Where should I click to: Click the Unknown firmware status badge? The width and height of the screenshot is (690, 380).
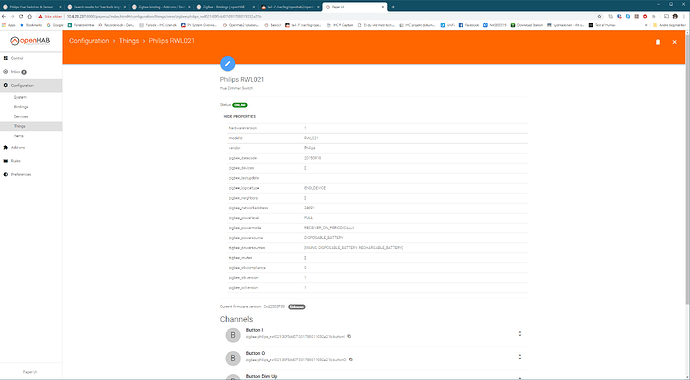pos(297,307)
